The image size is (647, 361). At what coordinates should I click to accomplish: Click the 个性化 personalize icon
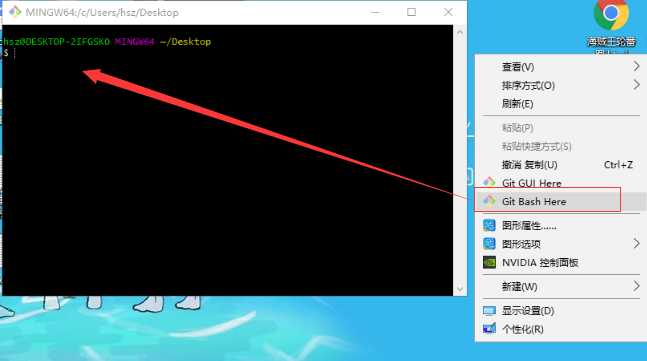click(489, 329)
